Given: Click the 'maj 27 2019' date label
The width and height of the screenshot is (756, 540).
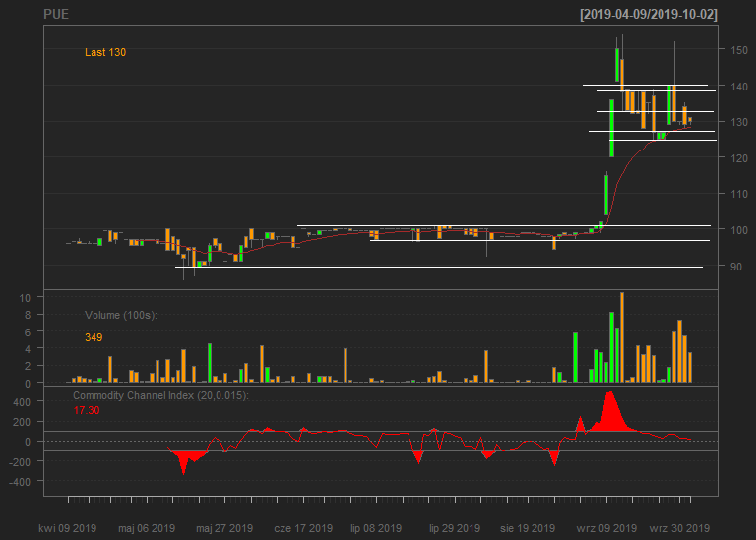Looking at the screenshot, I should [224, 528].
